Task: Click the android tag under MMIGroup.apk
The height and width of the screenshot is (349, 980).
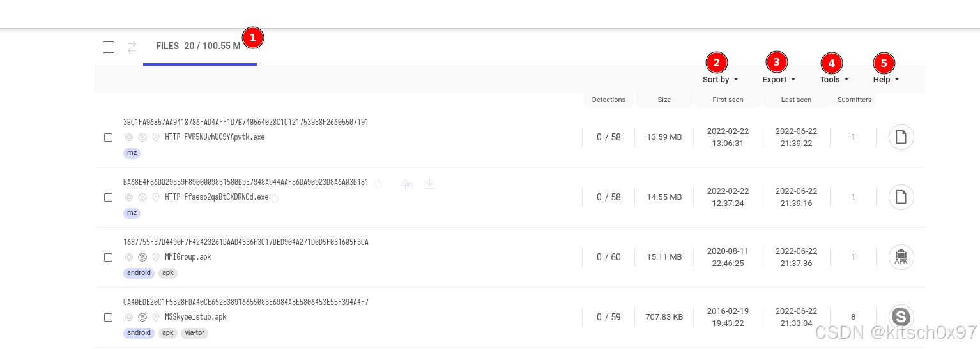Action: pyautogui.click(x=139, y=273)
